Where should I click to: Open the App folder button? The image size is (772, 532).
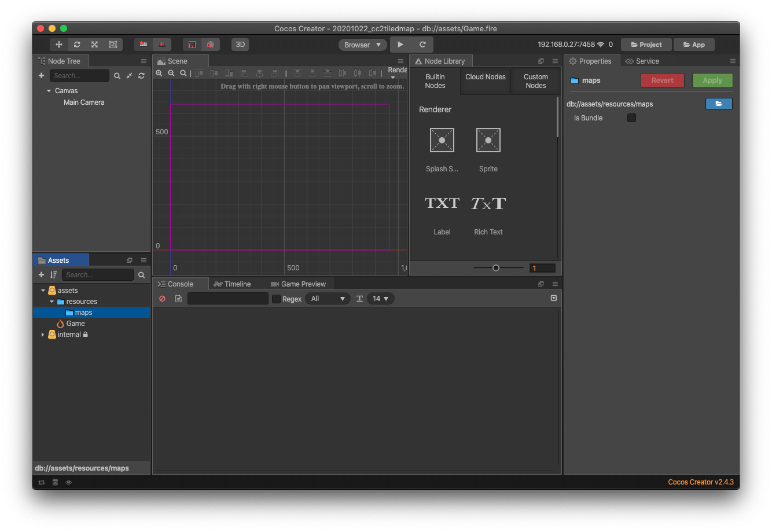coord(694,45)
